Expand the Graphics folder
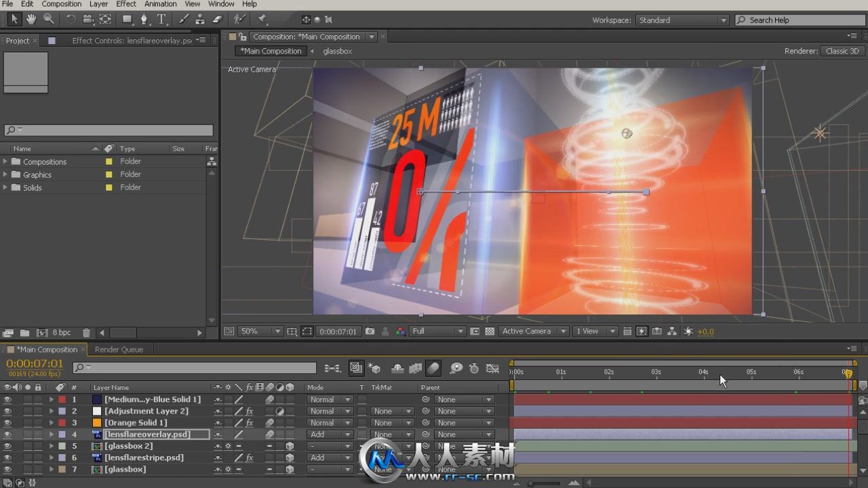 [x=5, y=175]
